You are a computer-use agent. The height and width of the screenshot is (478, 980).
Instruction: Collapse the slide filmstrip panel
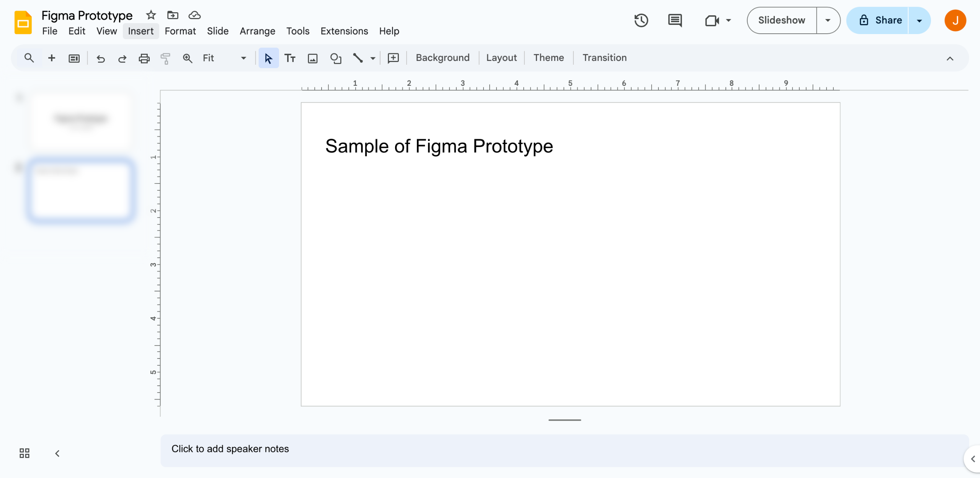57,453
